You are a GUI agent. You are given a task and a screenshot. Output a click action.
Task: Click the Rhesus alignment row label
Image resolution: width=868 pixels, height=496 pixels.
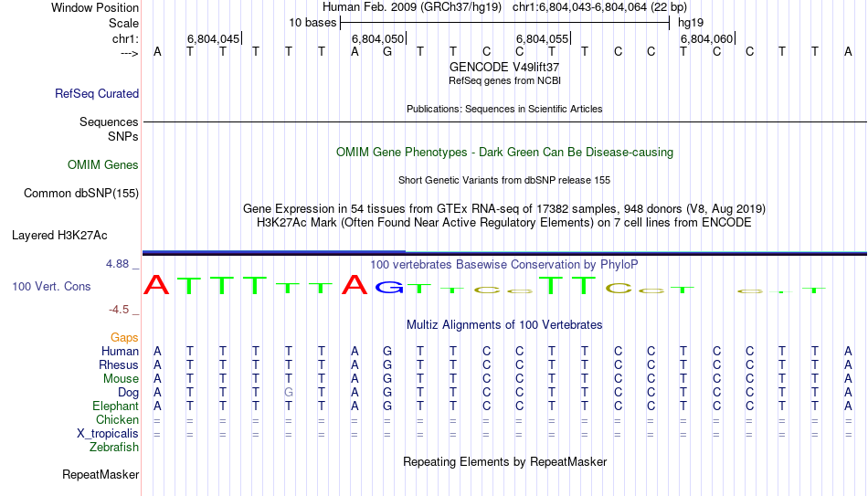coord(119,365)
